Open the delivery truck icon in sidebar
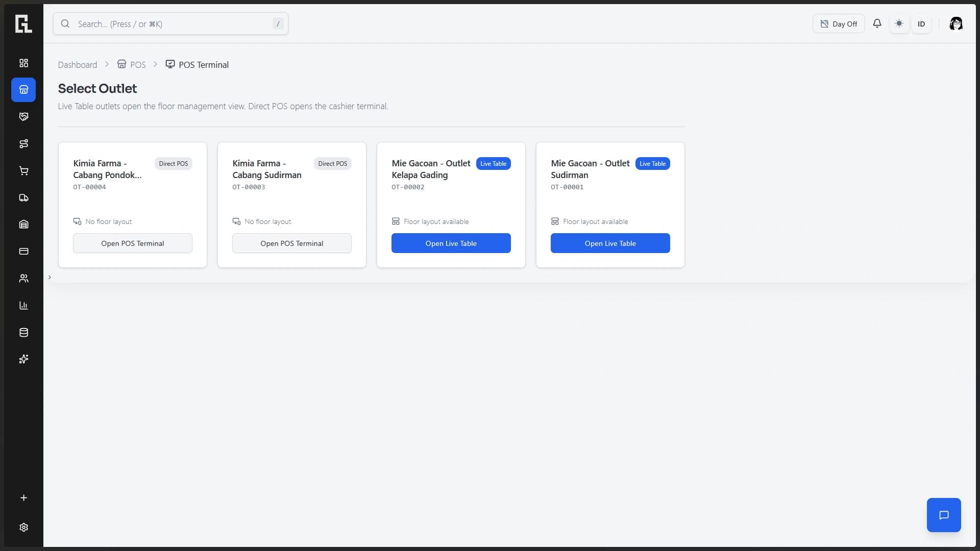This screenshot has height=551, width=980. pos(23,198)
